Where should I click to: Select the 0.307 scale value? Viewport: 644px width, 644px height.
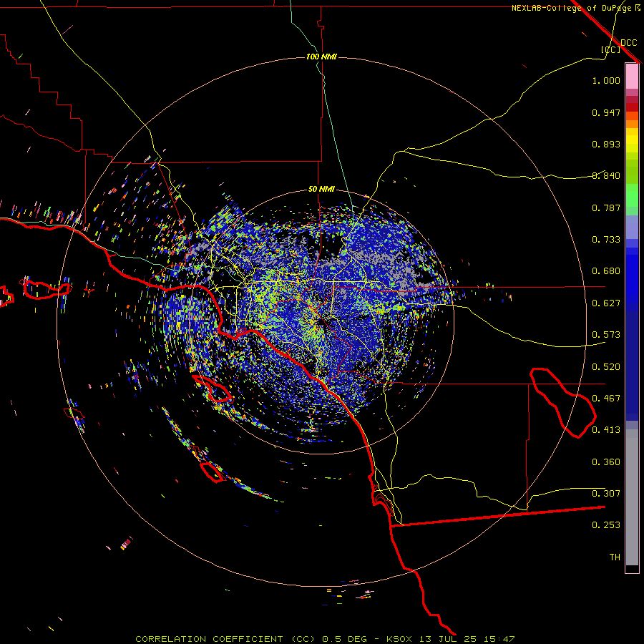(x=606, y=494)
